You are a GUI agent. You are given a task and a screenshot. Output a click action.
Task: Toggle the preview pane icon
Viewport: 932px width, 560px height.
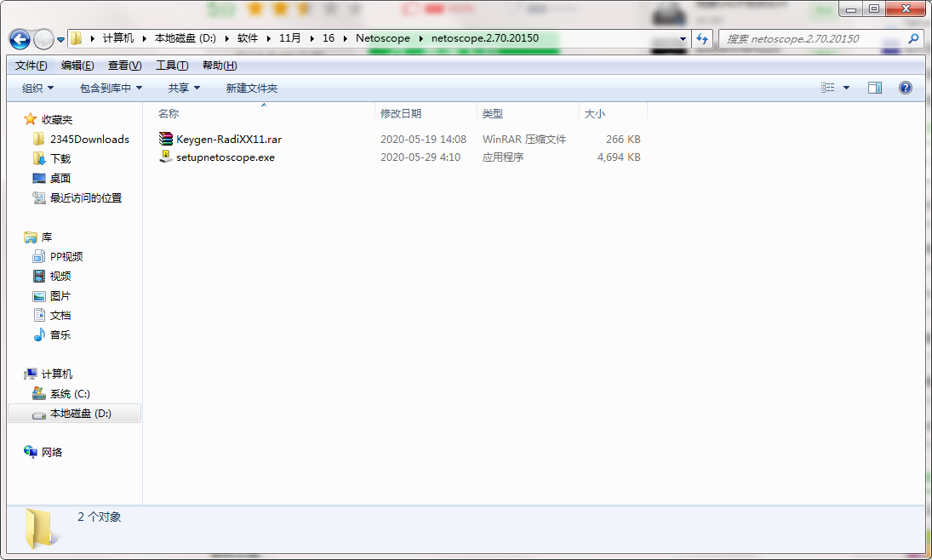(874, 88)
